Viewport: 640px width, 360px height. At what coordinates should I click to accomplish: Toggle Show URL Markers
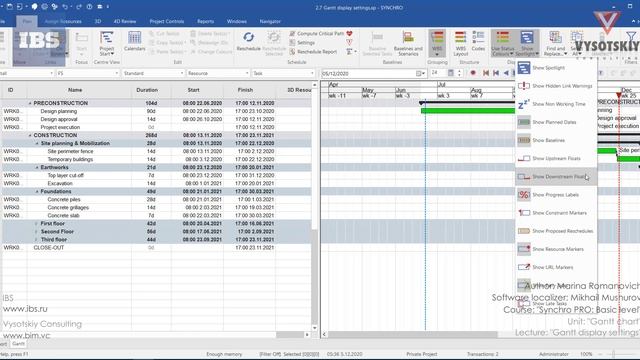[556, 267]
